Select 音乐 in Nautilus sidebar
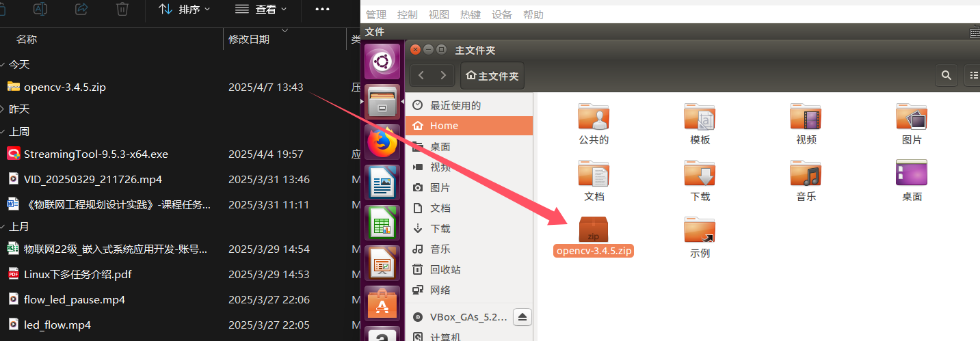 (x=469, y=249)
